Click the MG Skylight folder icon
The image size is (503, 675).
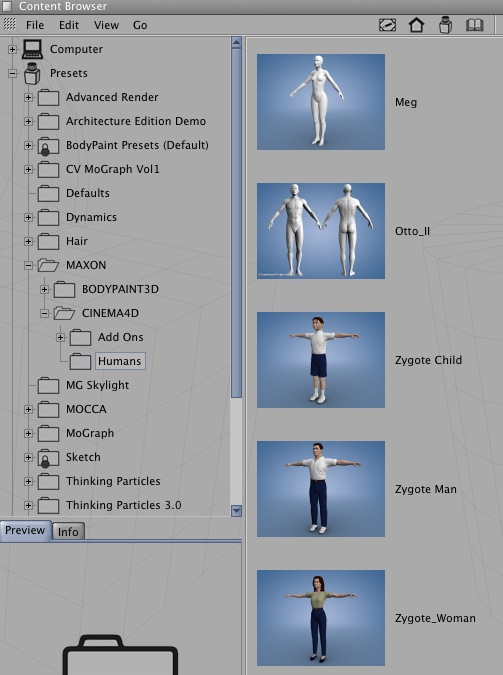[x=48, y=385]
